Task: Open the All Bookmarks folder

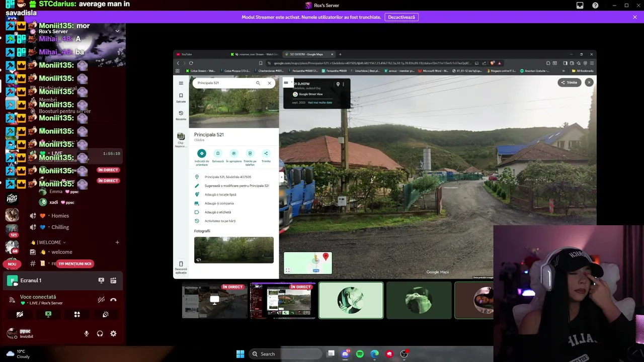Action: [583, 71]
